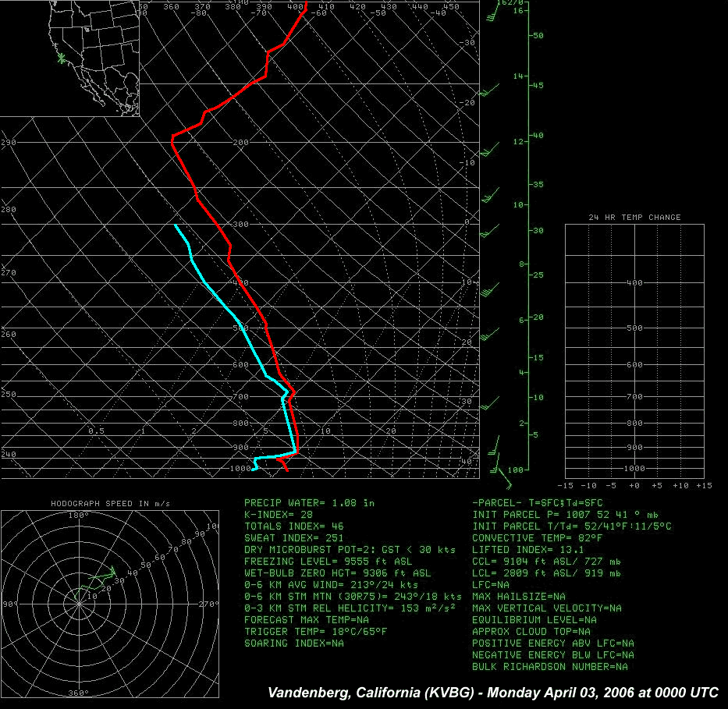Click the "-PARCEL- T=SFC" header line
The width and height of the screenshot is (728, 709).
point(537,503)
